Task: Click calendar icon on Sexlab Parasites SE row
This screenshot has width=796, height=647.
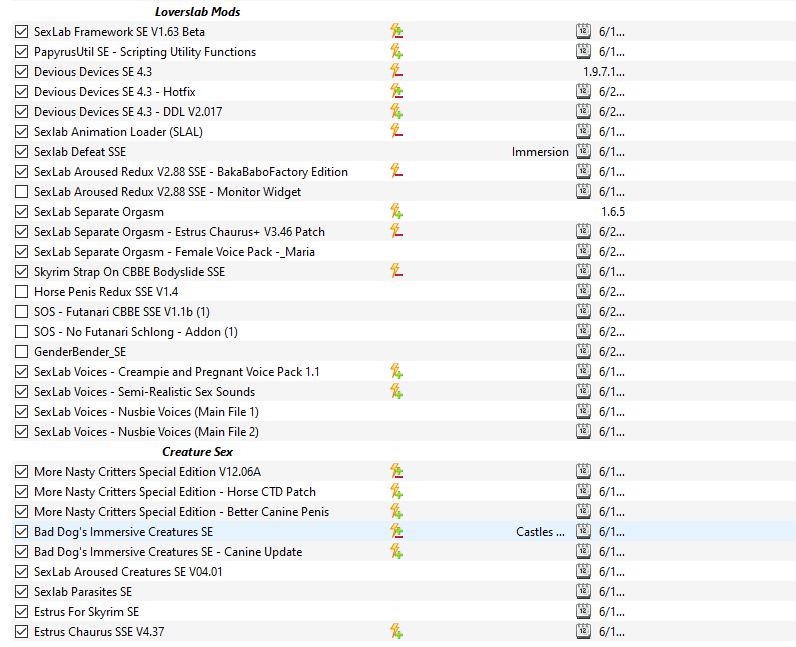Action: pyautogui.click(x=583, y=592)
